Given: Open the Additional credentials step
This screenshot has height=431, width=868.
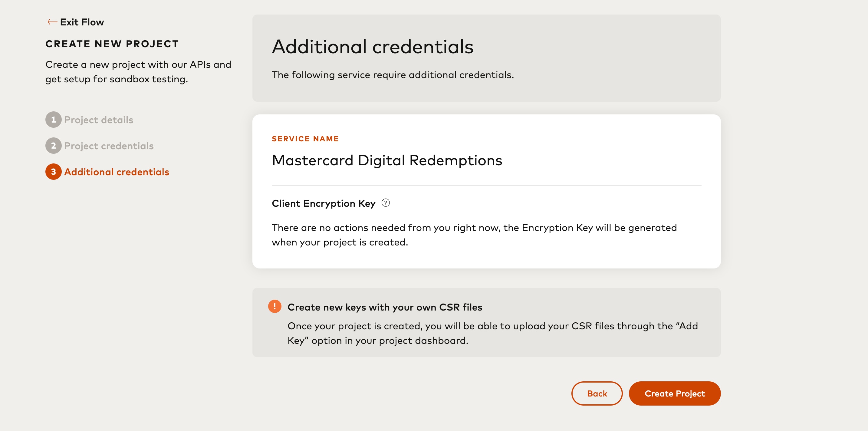Looking at the screenshot, I should [x=117, y=172].
